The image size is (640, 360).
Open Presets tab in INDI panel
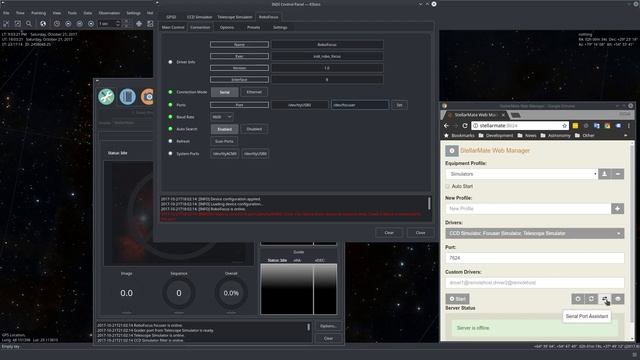(253, 27)
